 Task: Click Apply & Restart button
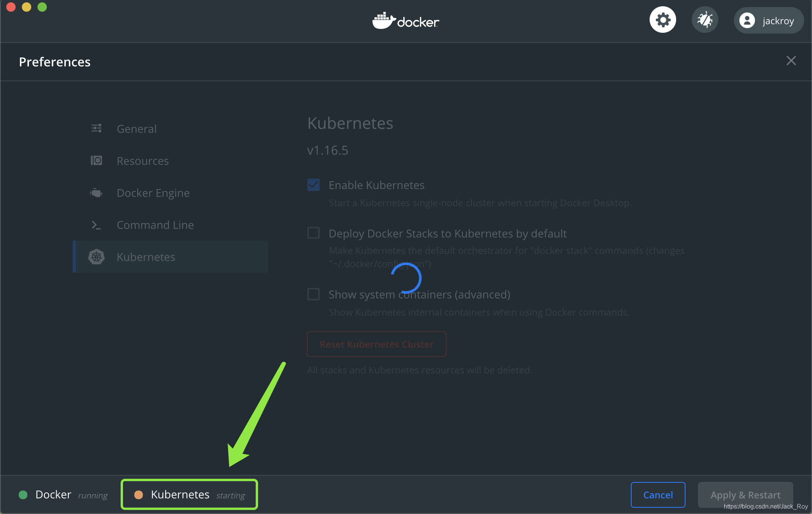click(746, 495)
